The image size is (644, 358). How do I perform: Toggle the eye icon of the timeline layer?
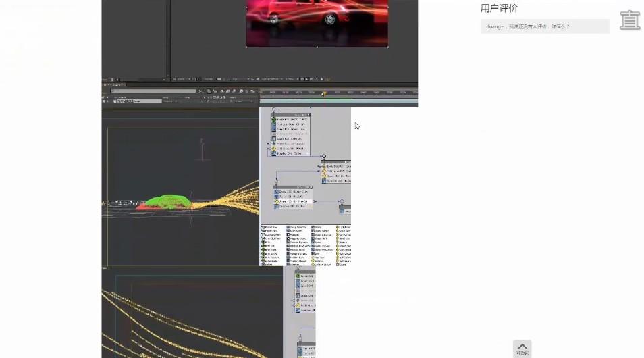pyautogui.click(x=105, y=101)
